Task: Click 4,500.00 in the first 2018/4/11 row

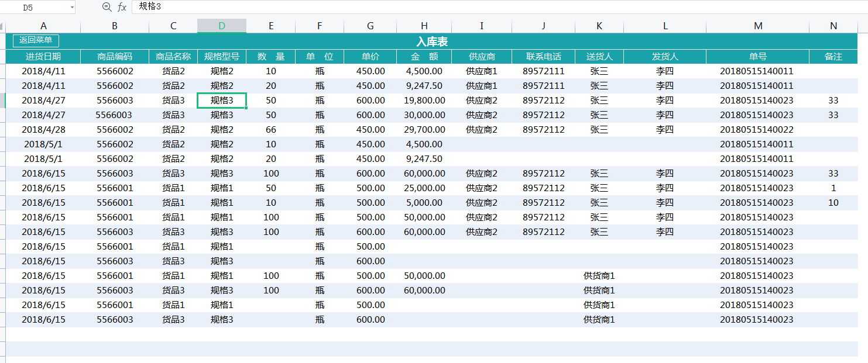Action: point(424,71)
